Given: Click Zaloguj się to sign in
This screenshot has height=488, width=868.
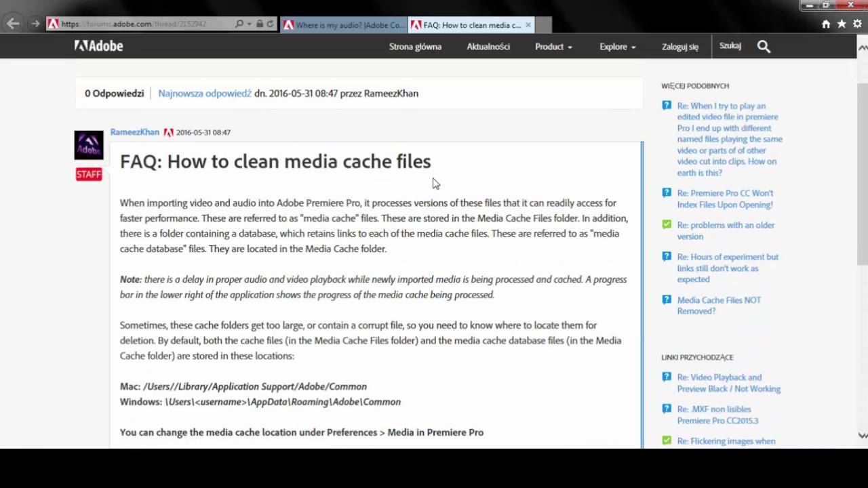Looking at the screenshot, I should coord(680,47).
